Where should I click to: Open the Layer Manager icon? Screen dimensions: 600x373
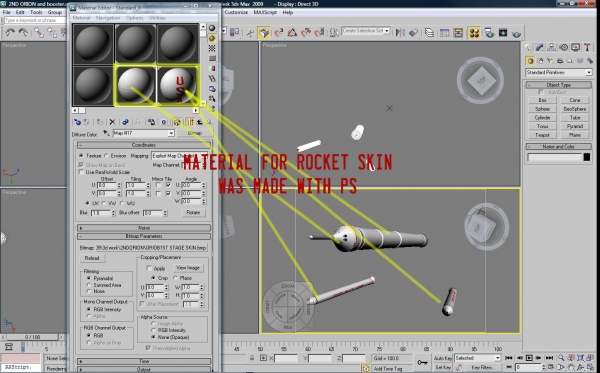(429, 33)
